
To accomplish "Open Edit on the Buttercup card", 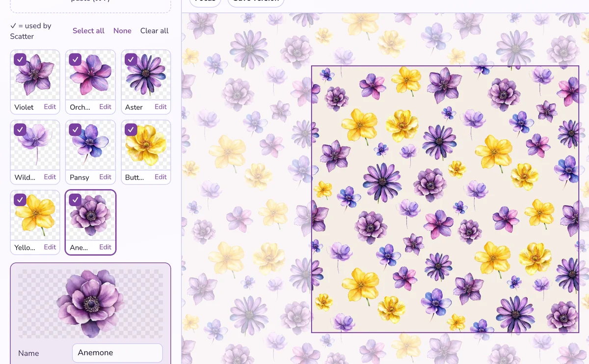I will click(x=161, y=177).
